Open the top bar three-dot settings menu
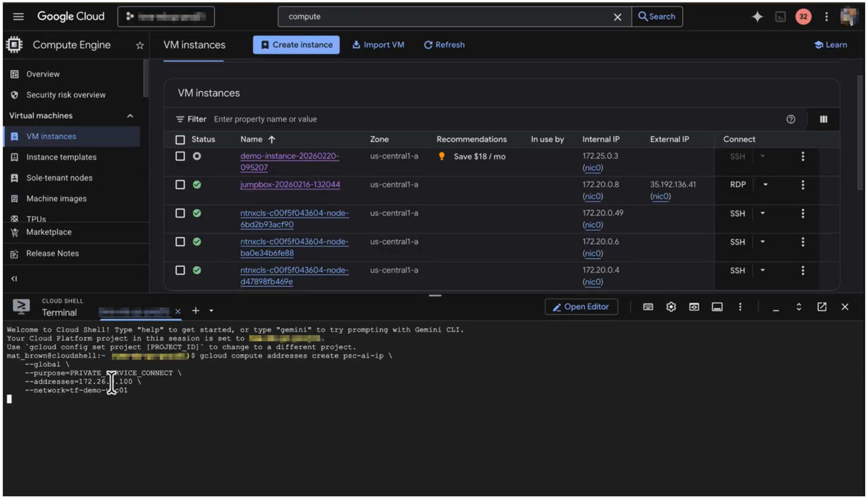Screen dimensions: 868x500 826,17
